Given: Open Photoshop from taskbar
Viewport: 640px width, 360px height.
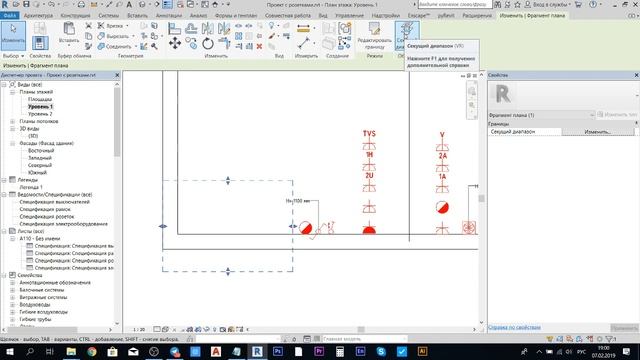Looking at the screenshot, I should (x=278, y=351).
